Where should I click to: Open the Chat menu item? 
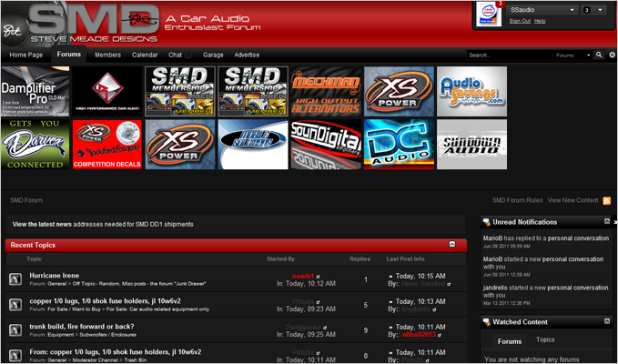pos(176,55)
